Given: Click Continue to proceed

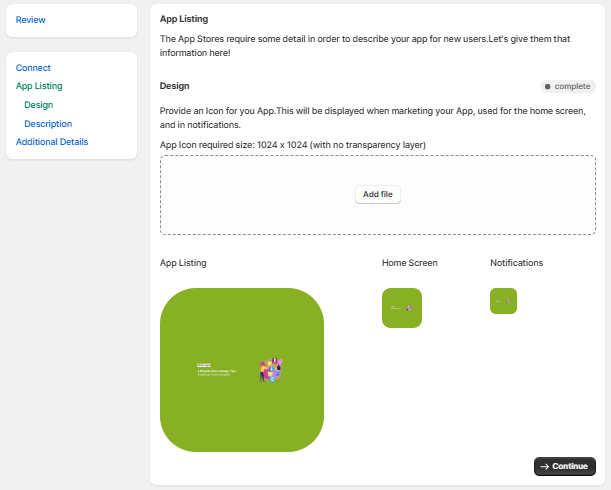Looking at the screenshot, I should [565, 466].
